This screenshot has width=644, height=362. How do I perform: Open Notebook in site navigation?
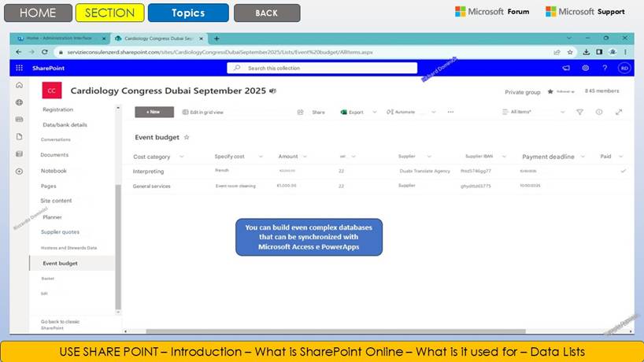pos(54,171)
